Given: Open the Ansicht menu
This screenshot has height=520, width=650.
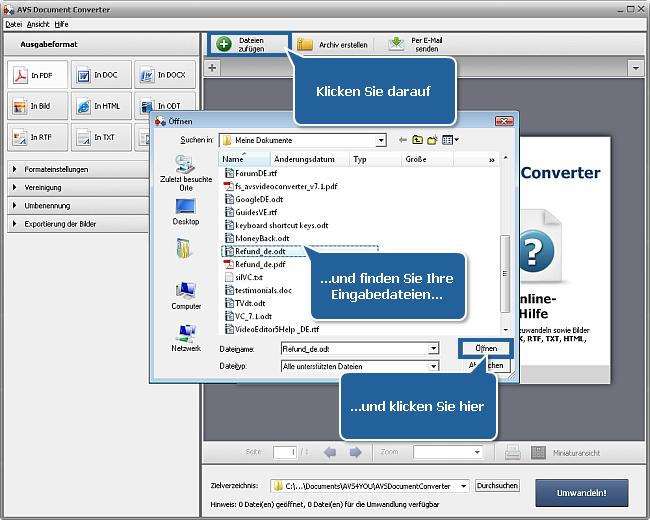Looking at the screenshot, I should (x=38, y=23).
